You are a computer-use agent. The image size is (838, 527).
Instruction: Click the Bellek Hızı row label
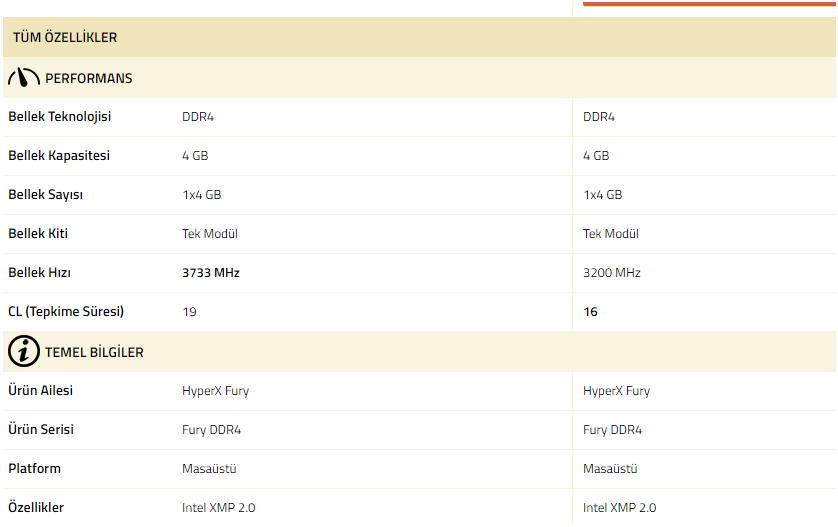coord(40,273)
